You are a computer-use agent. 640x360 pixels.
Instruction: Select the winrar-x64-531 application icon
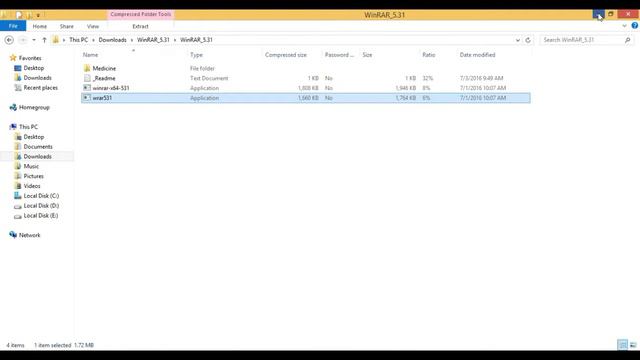87,88
